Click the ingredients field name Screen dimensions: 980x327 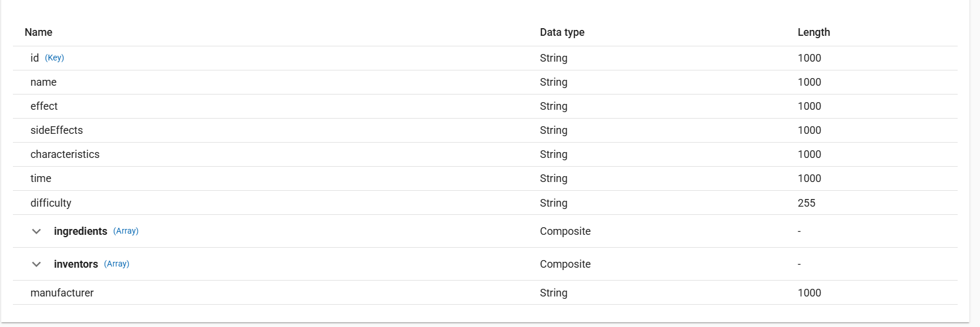(x=81, y=231)
